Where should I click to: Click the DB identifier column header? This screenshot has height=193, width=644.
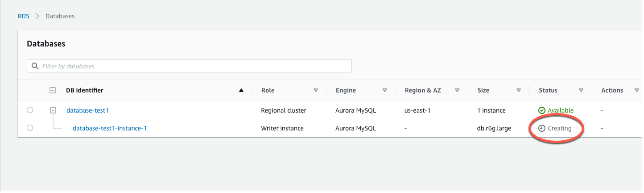[x=85, y=90]
